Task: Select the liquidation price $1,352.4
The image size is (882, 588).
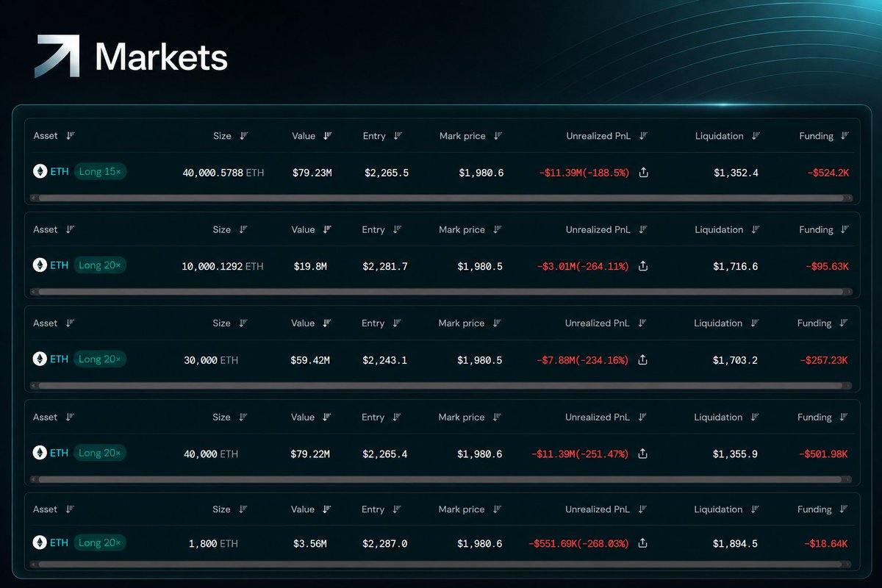Action: coord(736,173)
